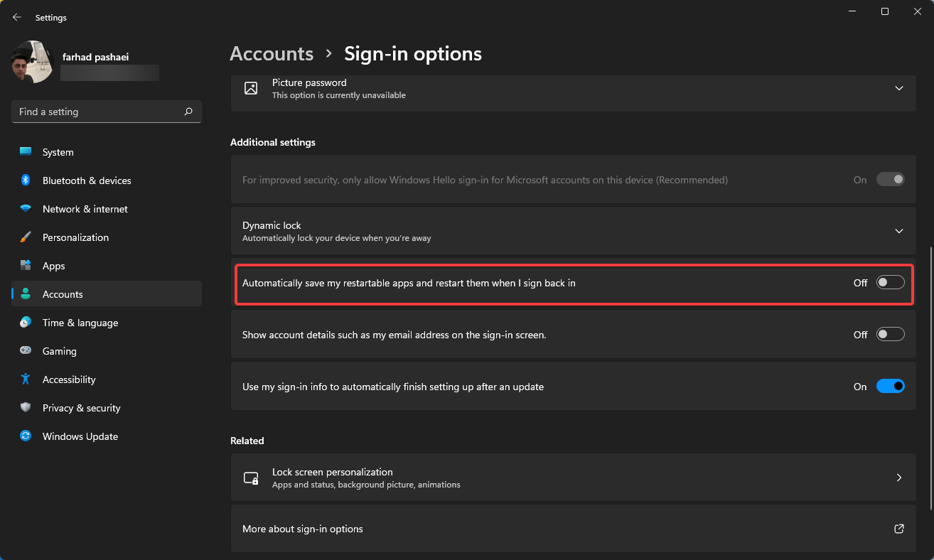Enable automatically save my restartable apps
Image resolution: width=934 pixels, height=560 pixels.
[x=890, y=282]
